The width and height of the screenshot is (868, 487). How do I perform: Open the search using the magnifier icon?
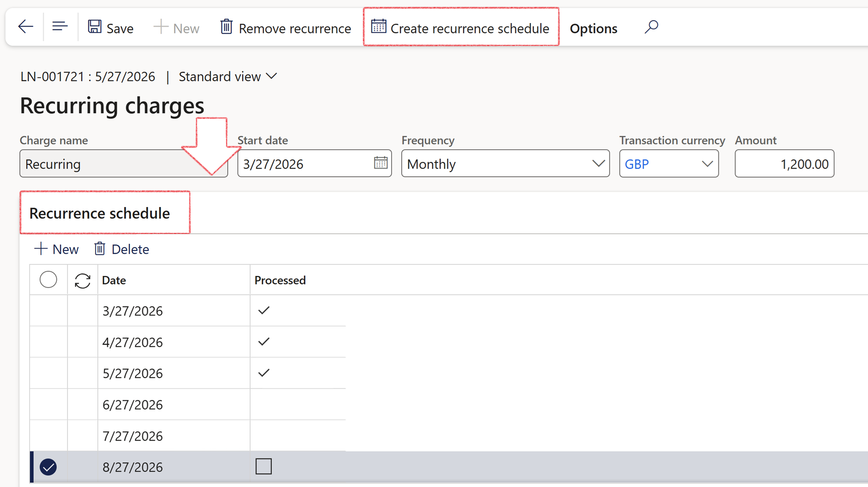[651, 27]
